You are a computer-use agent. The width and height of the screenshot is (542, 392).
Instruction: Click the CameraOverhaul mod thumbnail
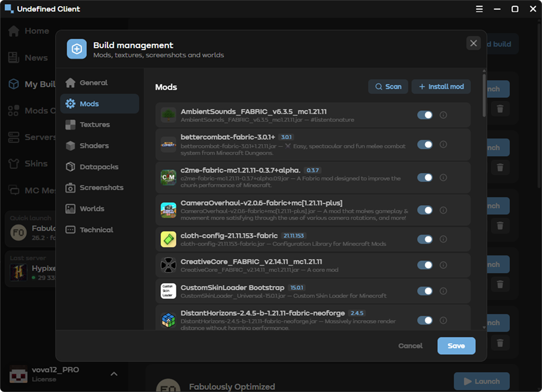(168, 210)
